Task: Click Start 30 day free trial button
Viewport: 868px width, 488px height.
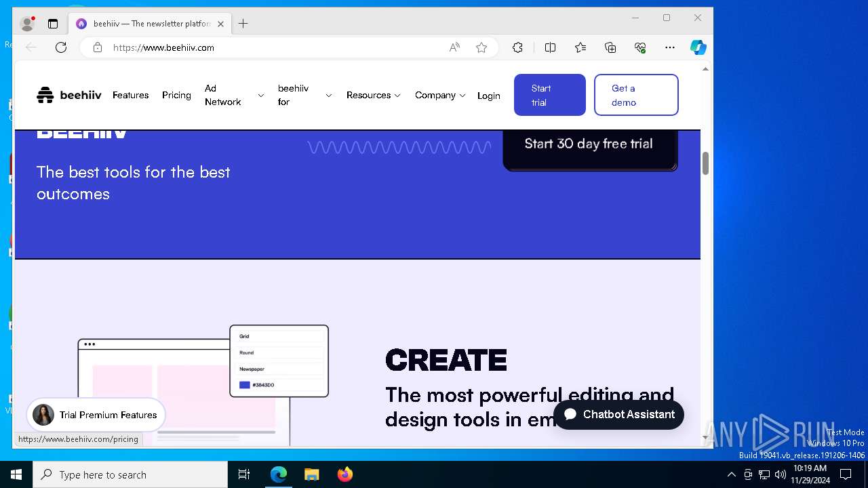Action: pyautogui.click(x=589, y=148)
